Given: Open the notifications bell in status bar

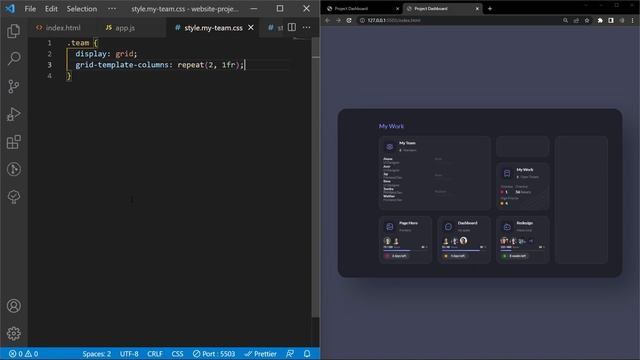Looking at the screenshot, I should pos(307,353).
